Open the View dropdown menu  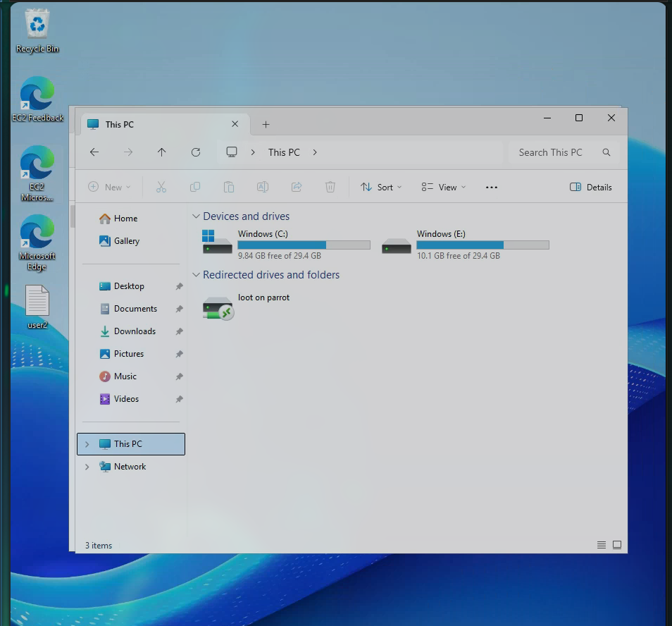[x=444, y=188]
